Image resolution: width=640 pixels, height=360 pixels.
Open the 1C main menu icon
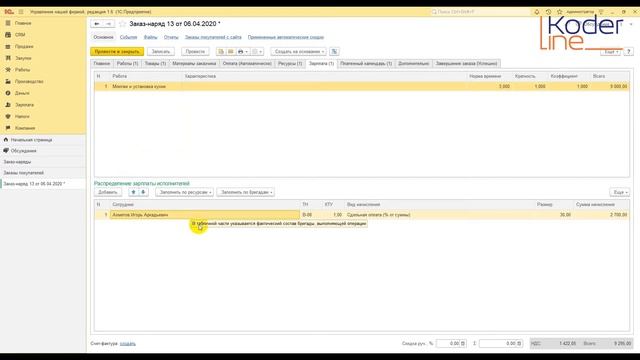click(21, 12)
